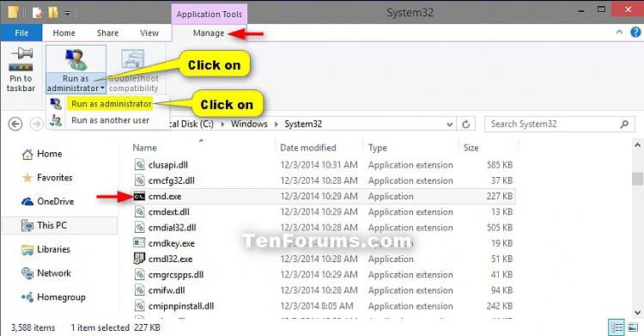This screenshot has width=644, height=336.
Task: Switch to Details view icon in status bar
Action: click(x=617, y=327)
